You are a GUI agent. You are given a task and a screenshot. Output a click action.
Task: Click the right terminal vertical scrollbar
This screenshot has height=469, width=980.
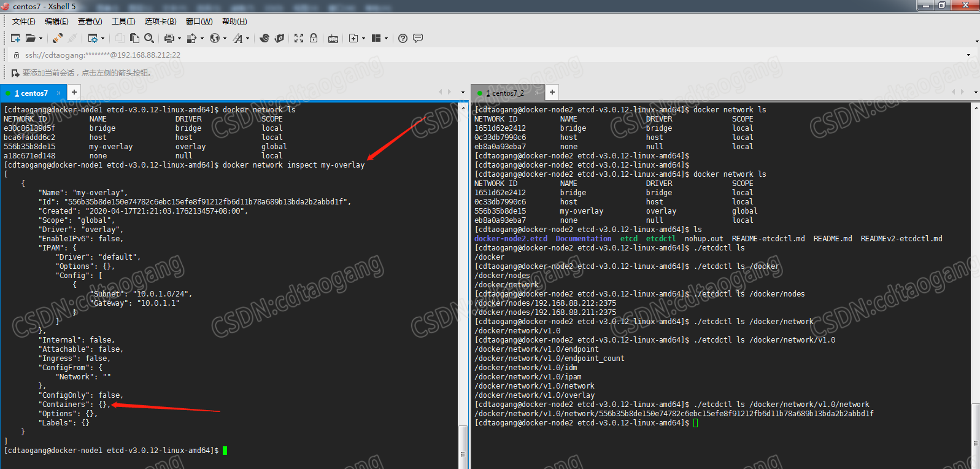coord(976,285)
